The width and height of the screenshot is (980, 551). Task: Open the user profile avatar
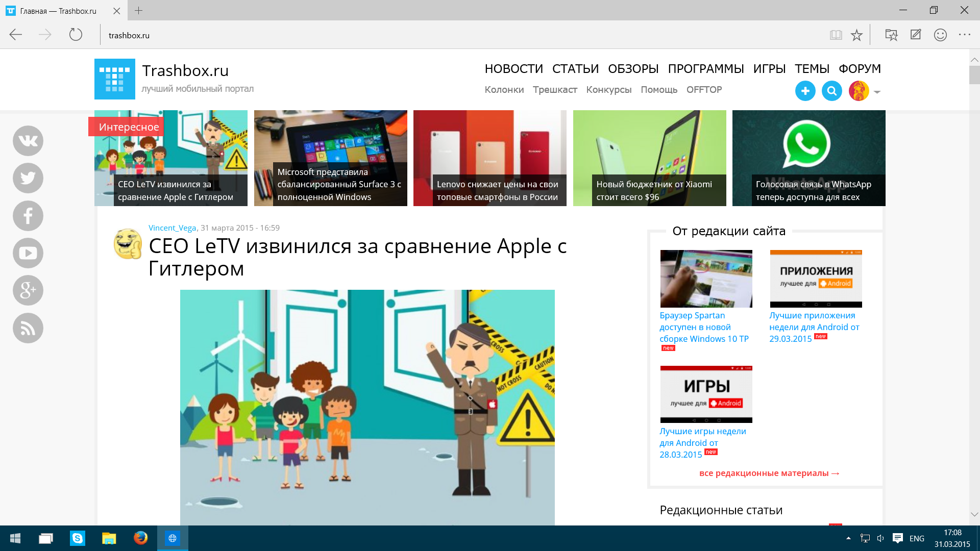[x=859, y=91]
